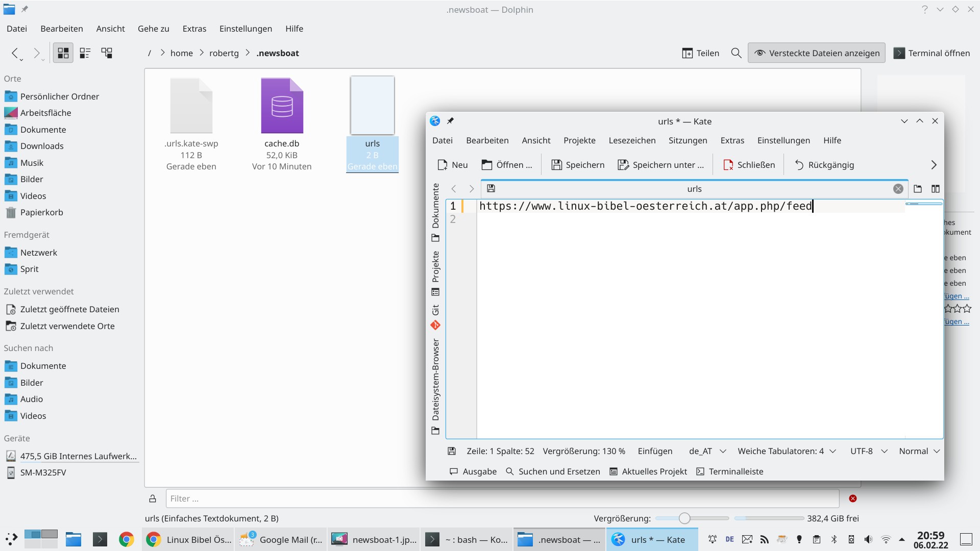Expand Kate toolbar overflow chevron
This screenshot has width=980, height=551.
tap(934, 165)
